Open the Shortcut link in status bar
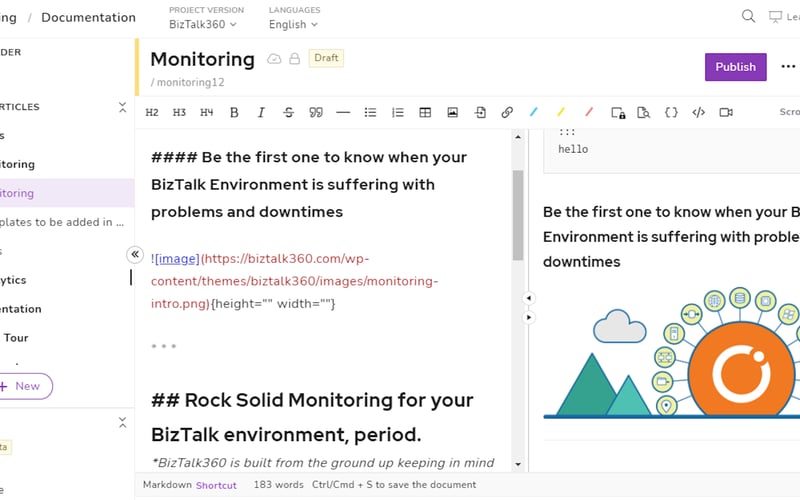800x500 pixels. [x=216, y=485]
